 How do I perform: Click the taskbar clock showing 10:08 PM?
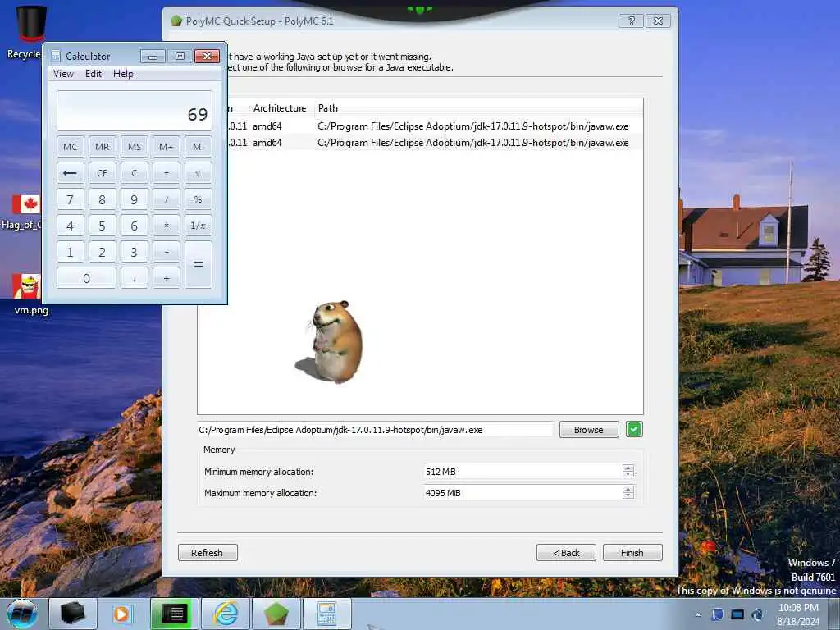[x=798, y=614]
